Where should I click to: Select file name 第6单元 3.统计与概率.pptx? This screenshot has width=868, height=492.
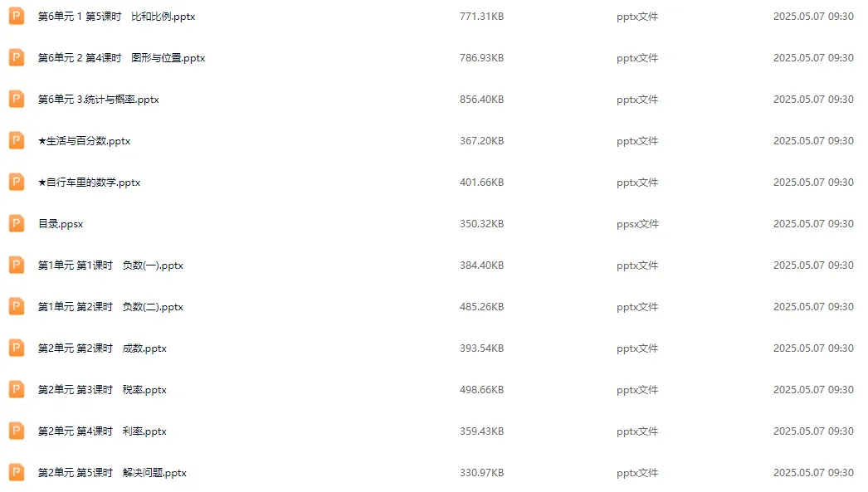pyautogui.click(x=98, y=99)
